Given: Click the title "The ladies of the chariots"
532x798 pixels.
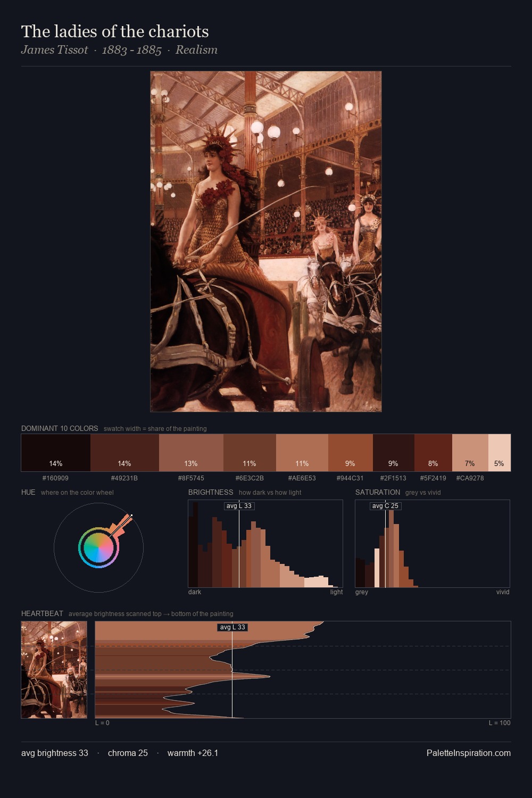Looking at the screenshot, I should pyautogui.click(x=115, y=31).
